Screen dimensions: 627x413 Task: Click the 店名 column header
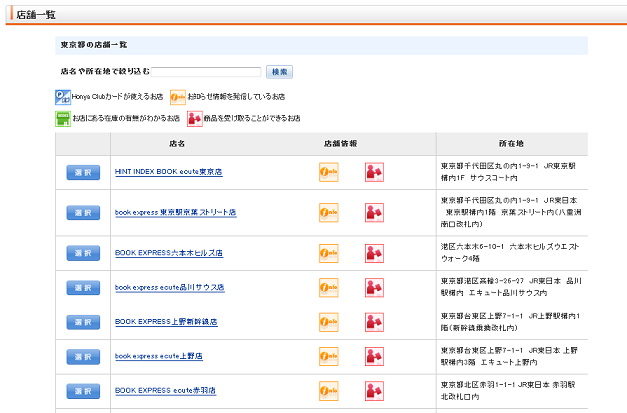(177, 144)
